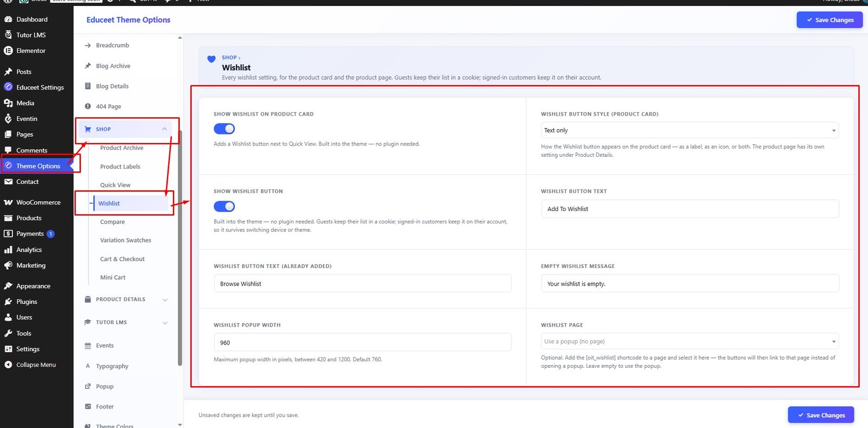868x428 pixels.
Task: Open Theme Options in admin sidebar
Action: (36, 166)
